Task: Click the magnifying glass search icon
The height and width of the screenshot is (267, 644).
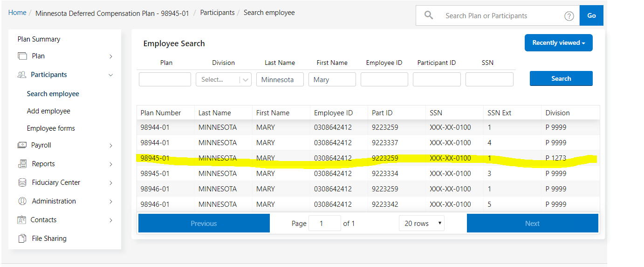Action: coord(429,15)
